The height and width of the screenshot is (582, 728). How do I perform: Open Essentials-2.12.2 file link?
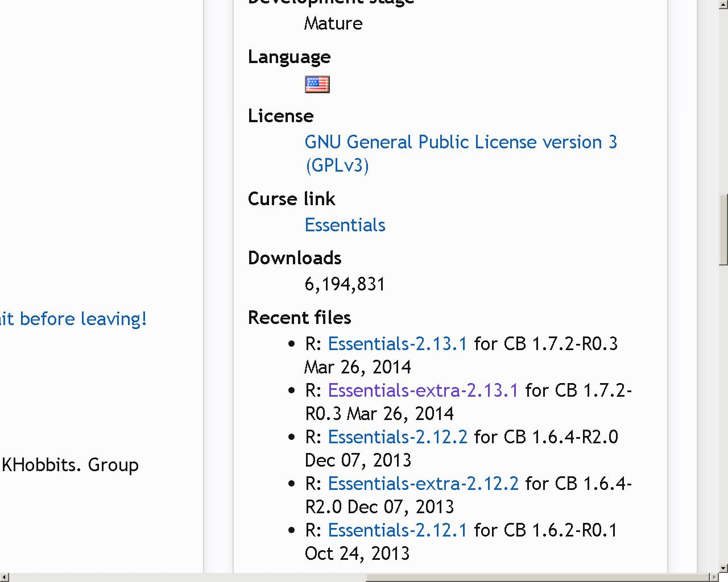398,437
